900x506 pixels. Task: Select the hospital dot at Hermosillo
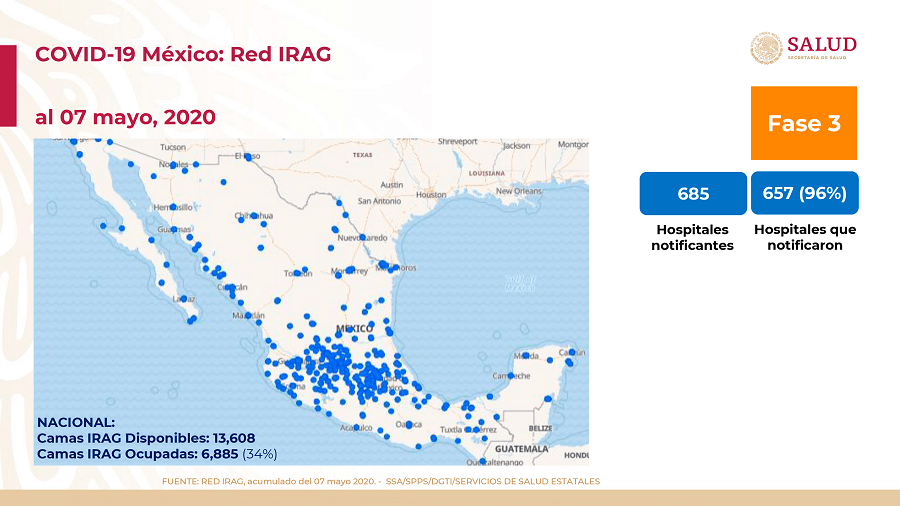(174, 207)
